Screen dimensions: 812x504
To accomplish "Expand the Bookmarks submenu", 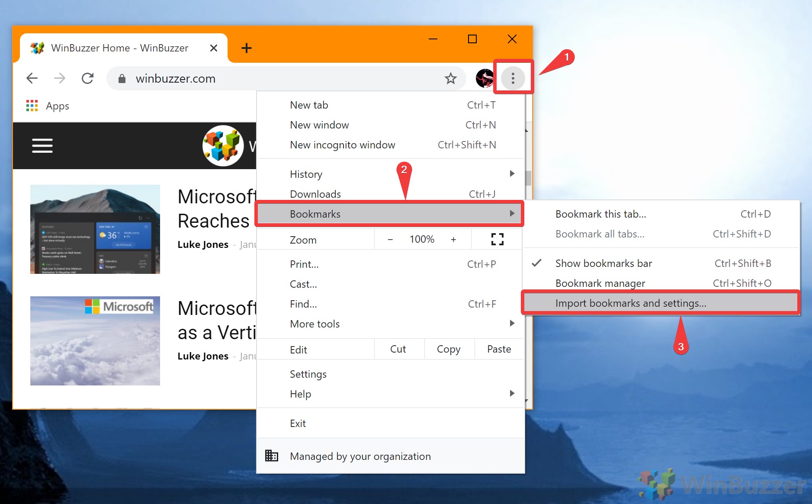I will click(x=390, y=214).
